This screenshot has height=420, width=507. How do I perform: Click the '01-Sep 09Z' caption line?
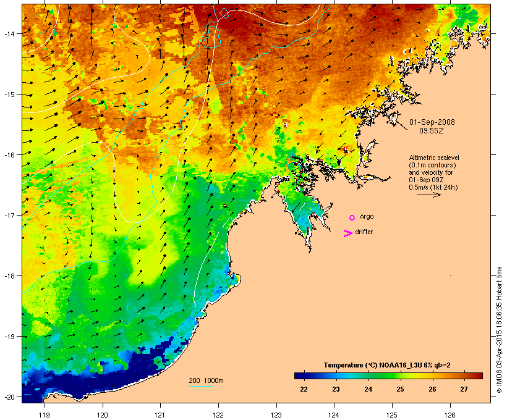coord(426,180)
